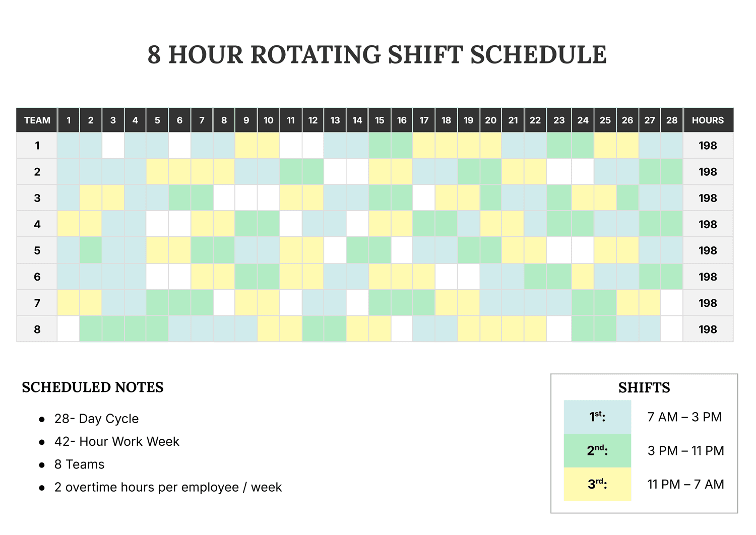The image size is (756, 535).
Task: Click the TEAM column header
Action: [x=37, y=120]
